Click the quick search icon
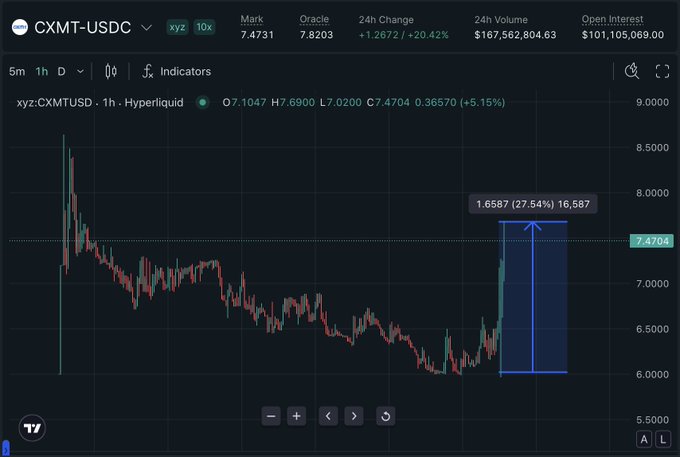 (x=632, y=71)
